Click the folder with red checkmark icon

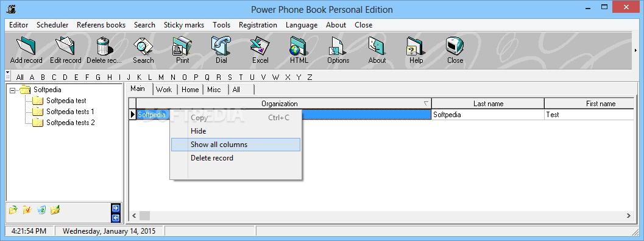click(x=27, y=210)
